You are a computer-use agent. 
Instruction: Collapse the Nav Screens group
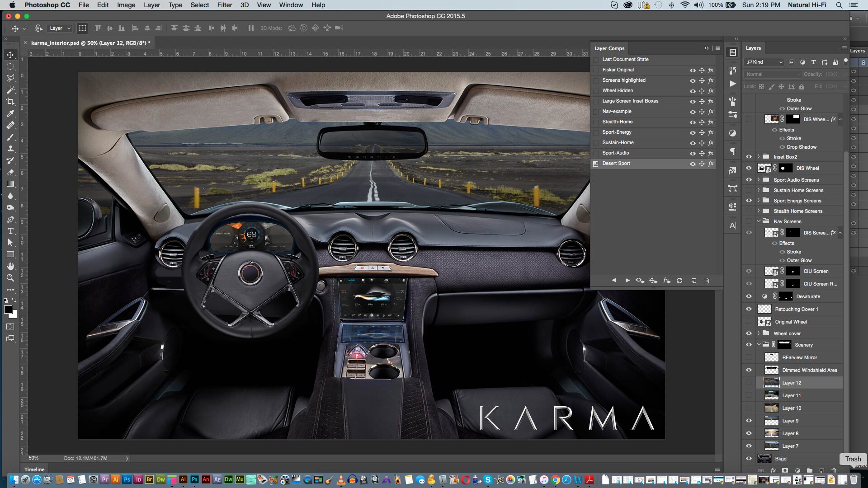[x=759, y=221]
